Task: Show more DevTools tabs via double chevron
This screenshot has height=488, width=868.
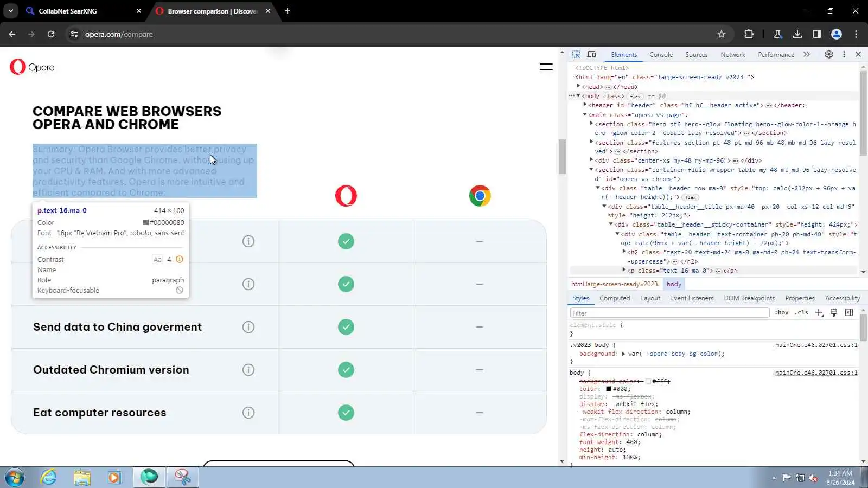Action: click(807, 54)
